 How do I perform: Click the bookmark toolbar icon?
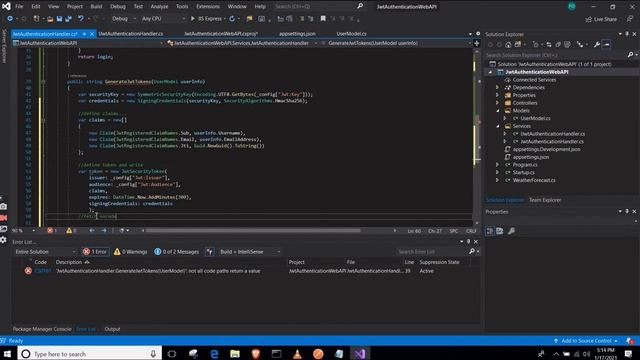tap(323, 19)
